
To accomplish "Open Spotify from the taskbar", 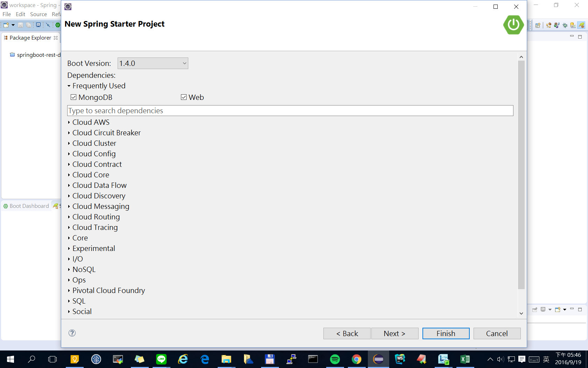I will 335,359.
